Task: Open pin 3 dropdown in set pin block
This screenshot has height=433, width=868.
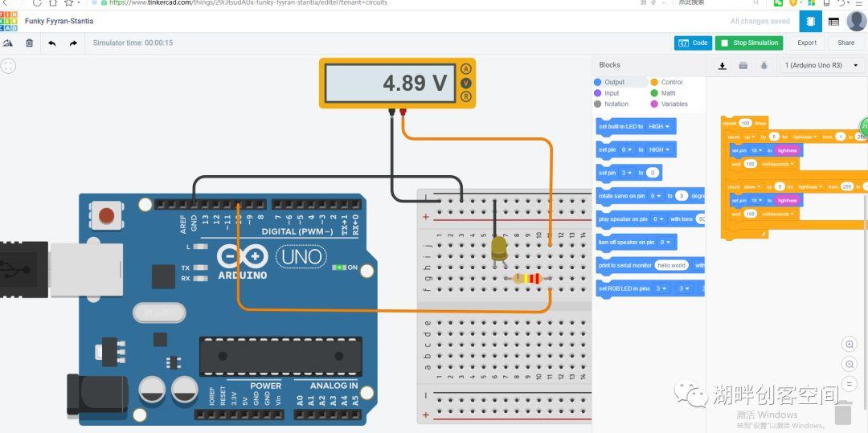Action: tap(626, 173)
